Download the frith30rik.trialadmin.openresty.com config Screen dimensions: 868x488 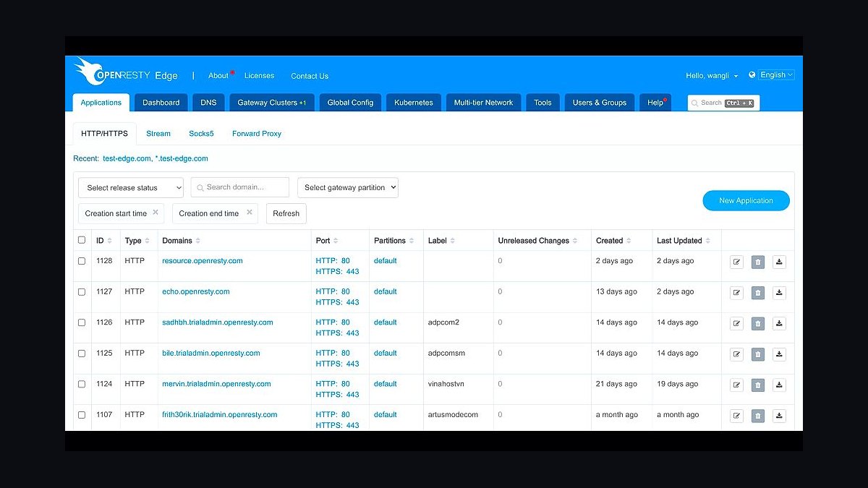pyautogui.click(x=779, y=416)
